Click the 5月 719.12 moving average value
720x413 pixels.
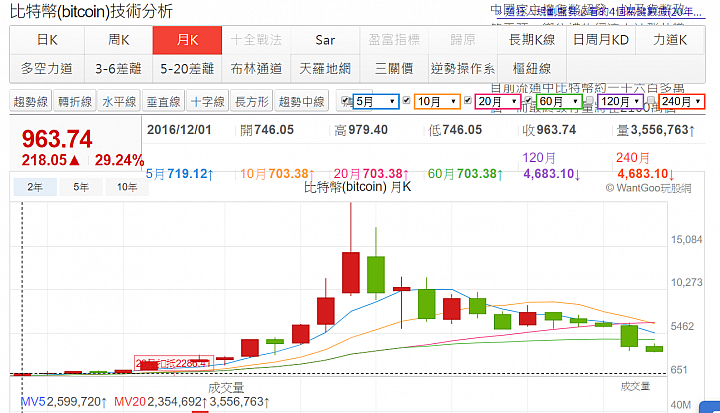(x=180, y=174)
